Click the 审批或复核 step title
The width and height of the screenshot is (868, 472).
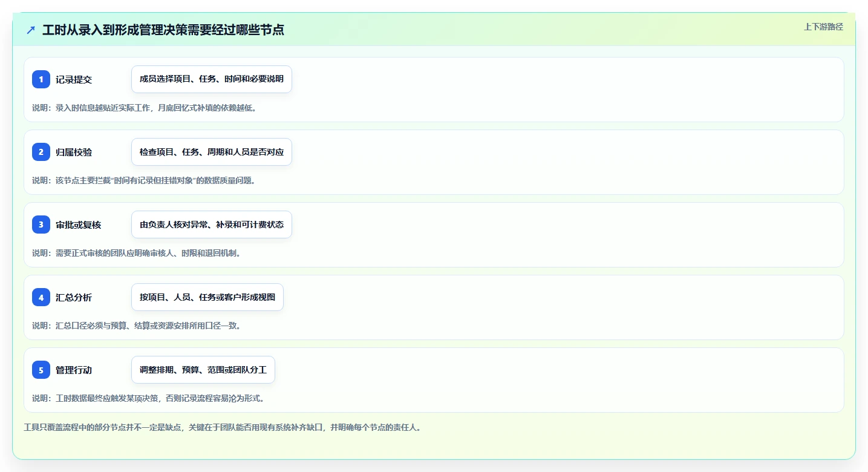pyautogui.click(x=79, y=225)
